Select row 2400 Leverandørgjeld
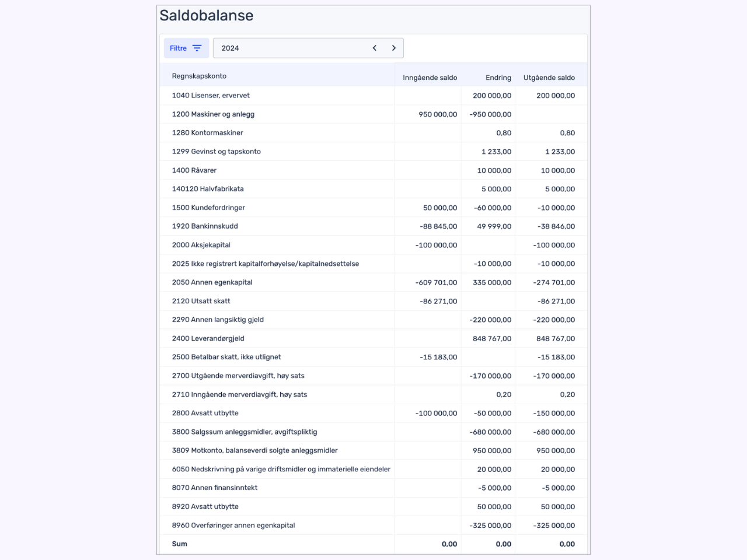This screenshot has width=747, height=560. [x=373, y=338]
